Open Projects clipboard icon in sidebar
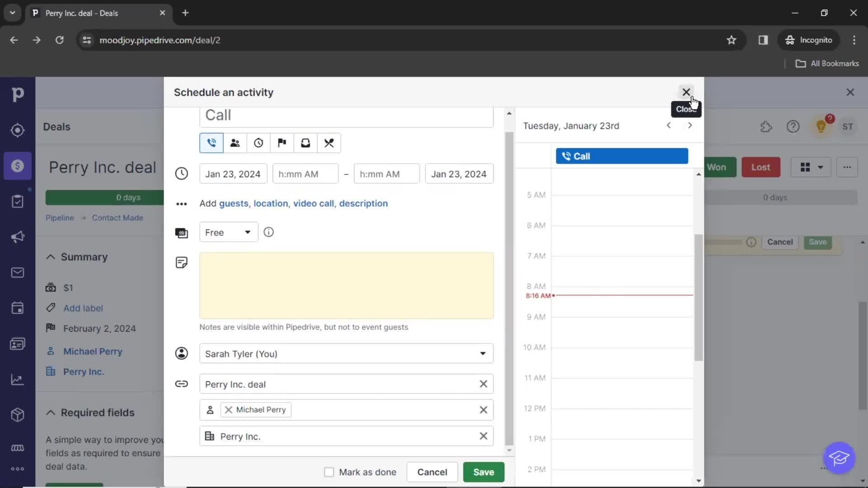 point(18,202)
